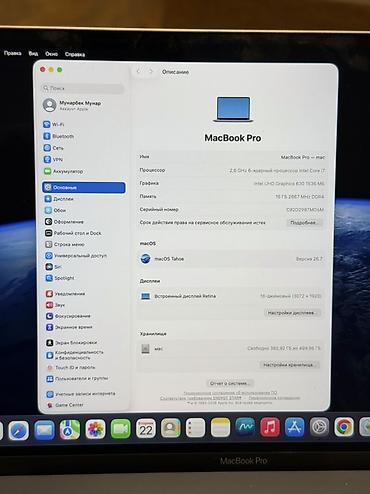The width and height of the screenshot is (370, 494).
Task: Open Пользователи и группы settings
Action: point(77,379)
